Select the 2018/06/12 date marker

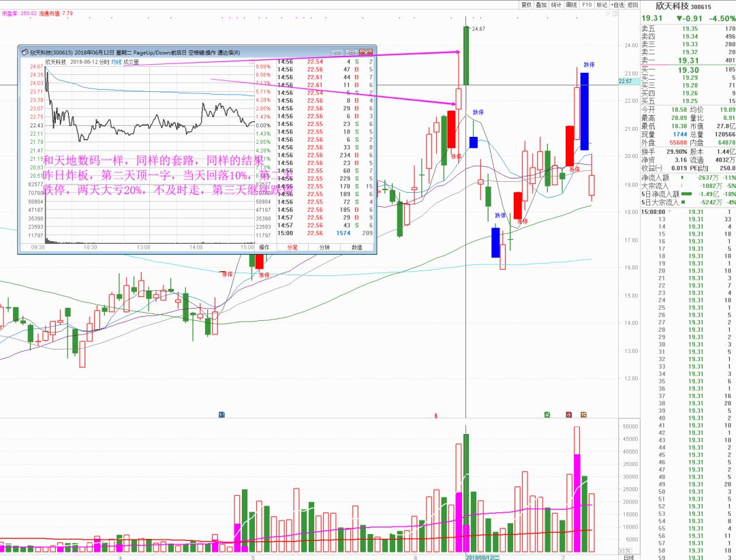click(x=483, y=557)
